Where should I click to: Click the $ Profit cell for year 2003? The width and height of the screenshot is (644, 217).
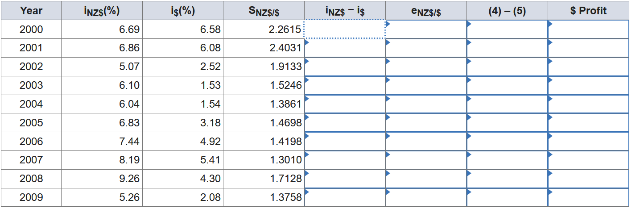(x=588, y=85)
